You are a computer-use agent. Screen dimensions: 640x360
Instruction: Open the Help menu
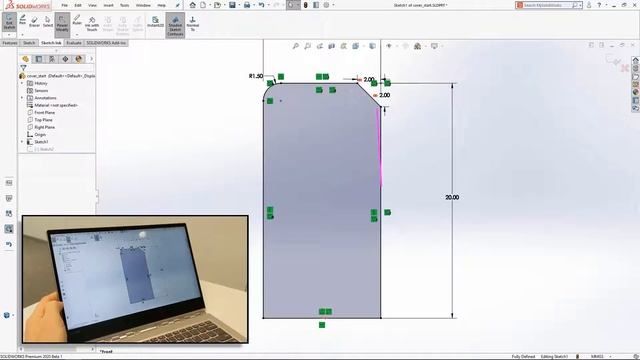[162, 5]
